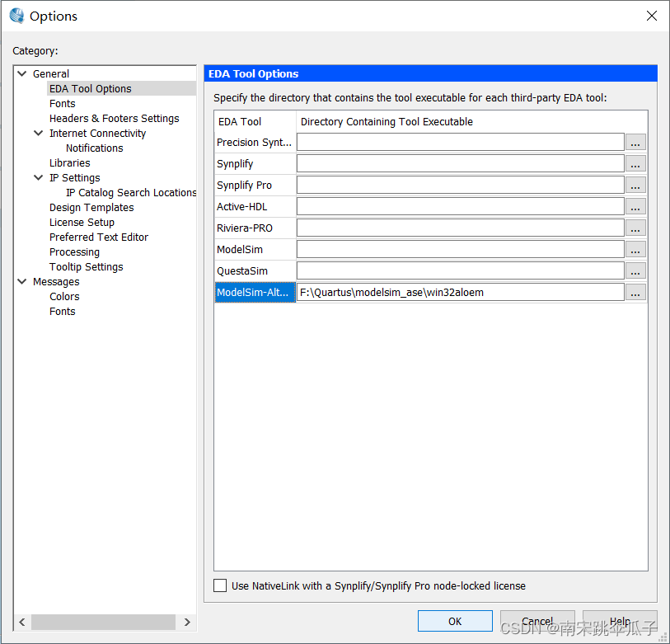670x644 pixels.
Task: Select the Libraries category
Action: click(x=70, y=163)
